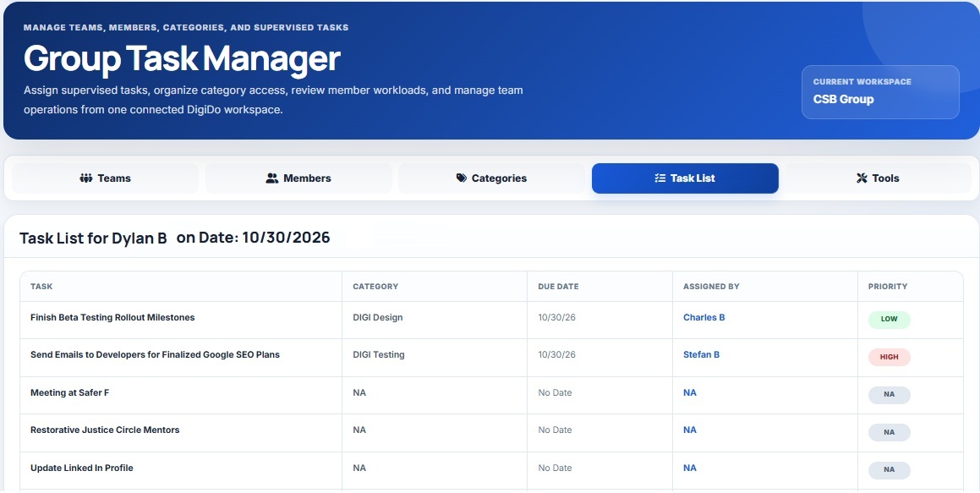This screenshot has width=980, height=493.
Task: Click due date 10/30/26 for Finish Beta Testing
Action: point(557,317)
